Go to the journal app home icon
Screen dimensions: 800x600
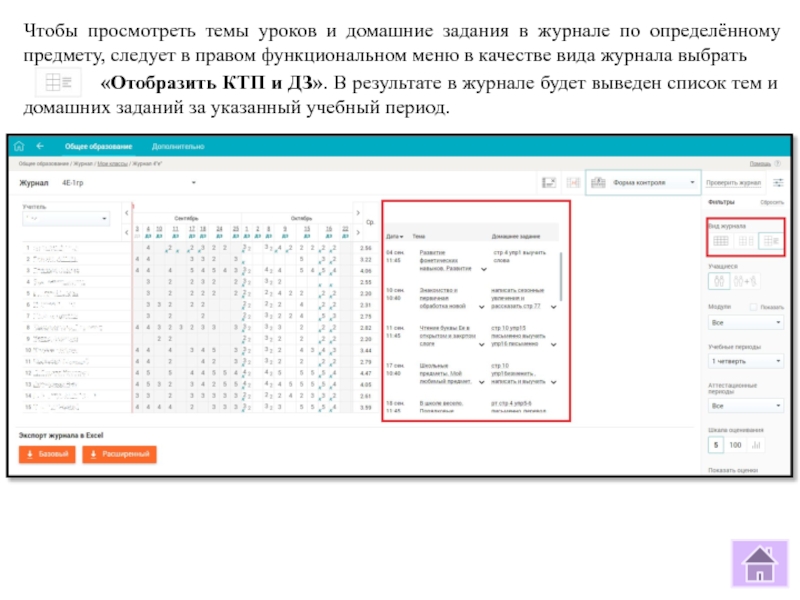pyautogui.click(x=19, y=146)
